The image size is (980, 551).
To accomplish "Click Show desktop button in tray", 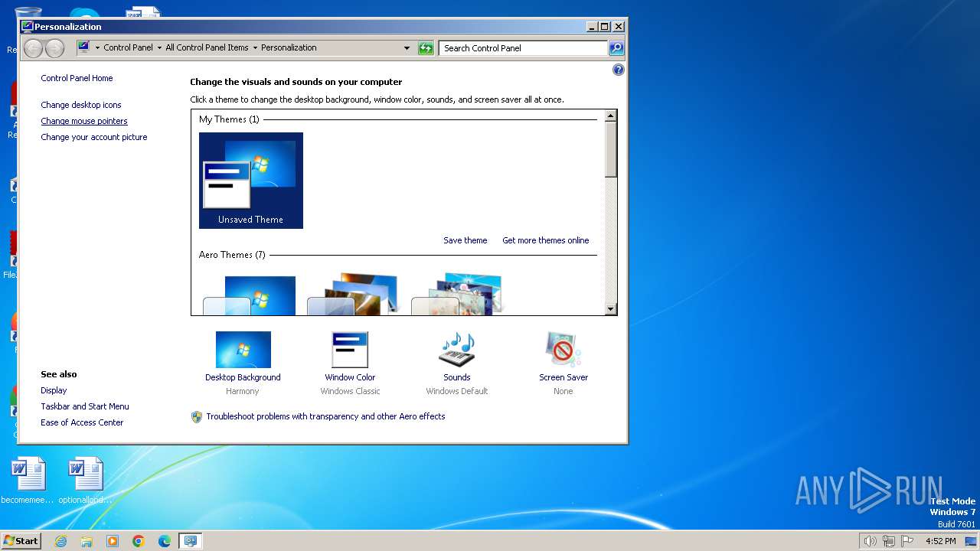I will click(970, 541).
